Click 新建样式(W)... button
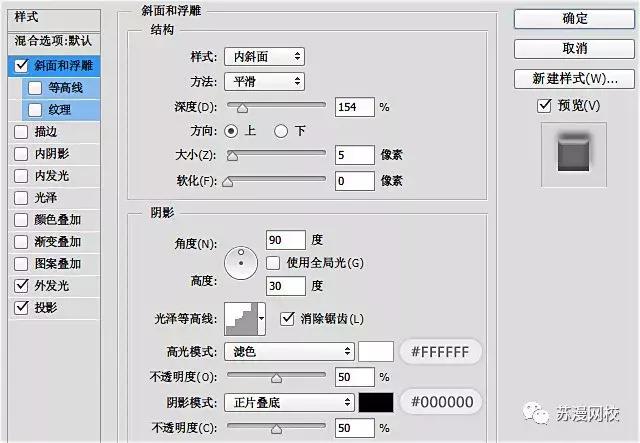This screenshot has height=443, width=640. click(574, 78)
